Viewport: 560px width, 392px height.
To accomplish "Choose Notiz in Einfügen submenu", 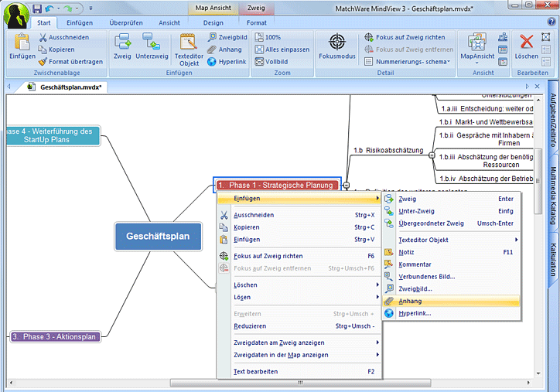I will (x=452, y=252).
